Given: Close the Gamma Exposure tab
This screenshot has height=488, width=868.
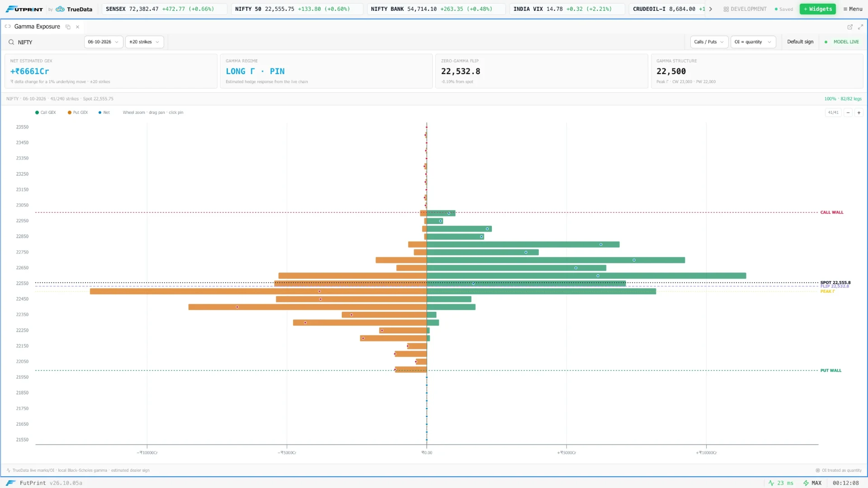Looking at the screenshot, I should click(78, 27).
